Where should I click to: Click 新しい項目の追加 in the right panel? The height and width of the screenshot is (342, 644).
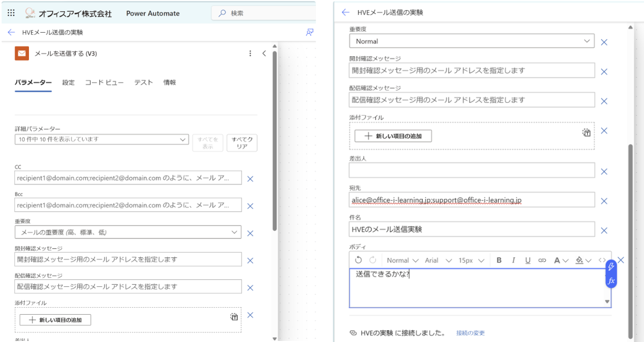(x=393, y=136)
